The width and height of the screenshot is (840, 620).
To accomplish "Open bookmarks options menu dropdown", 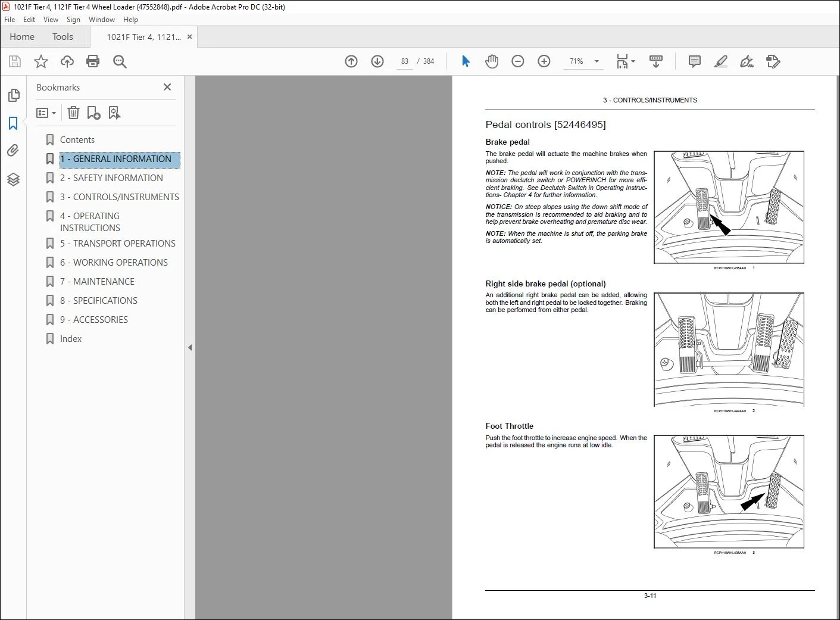I will (x=46, y=113).
